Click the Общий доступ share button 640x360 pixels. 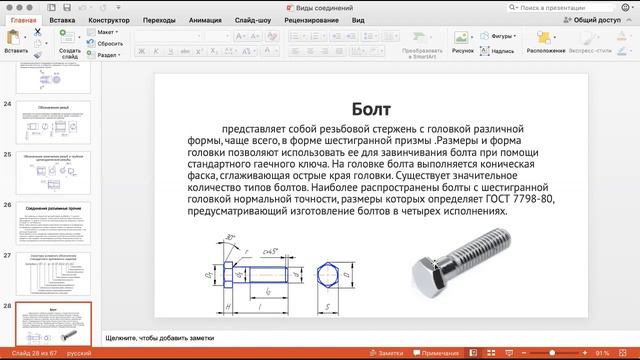(x=592, y=20)
